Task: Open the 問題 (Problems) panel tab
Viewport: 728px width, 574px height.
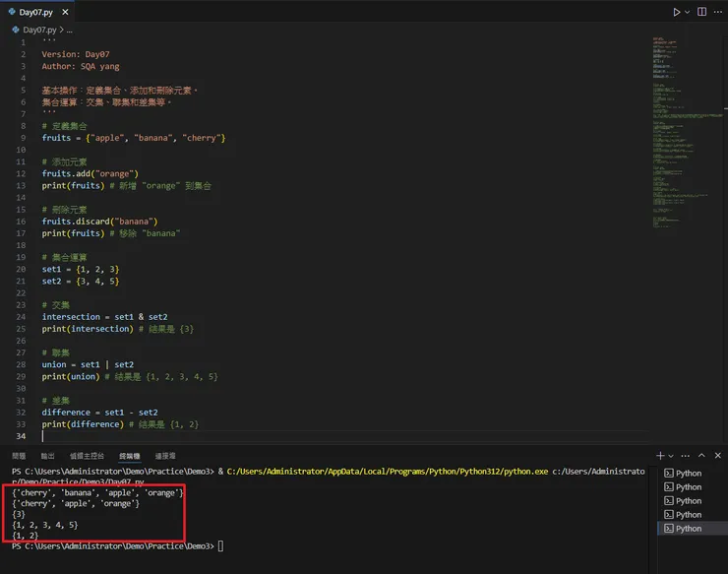Action: (19, 456)
